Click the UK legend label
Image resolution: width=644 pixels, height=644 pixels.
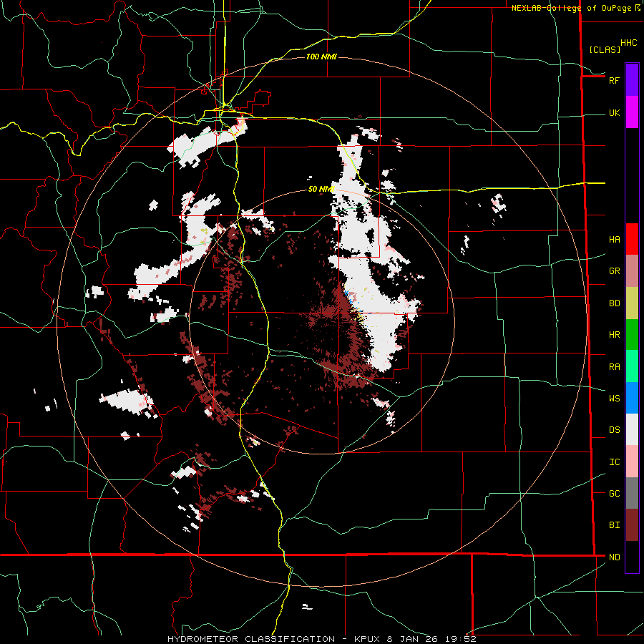point(614,112)
